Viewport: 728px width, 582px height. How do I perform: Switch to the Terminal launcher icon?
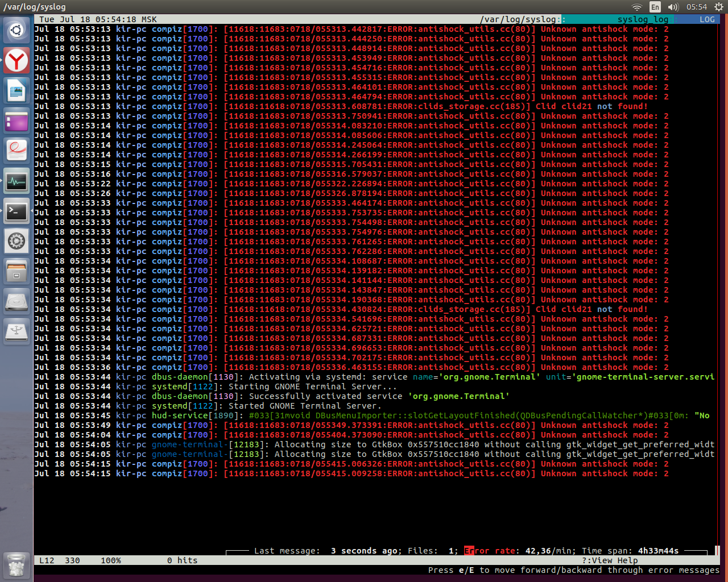pyautogui.click(x=16, y=212)
